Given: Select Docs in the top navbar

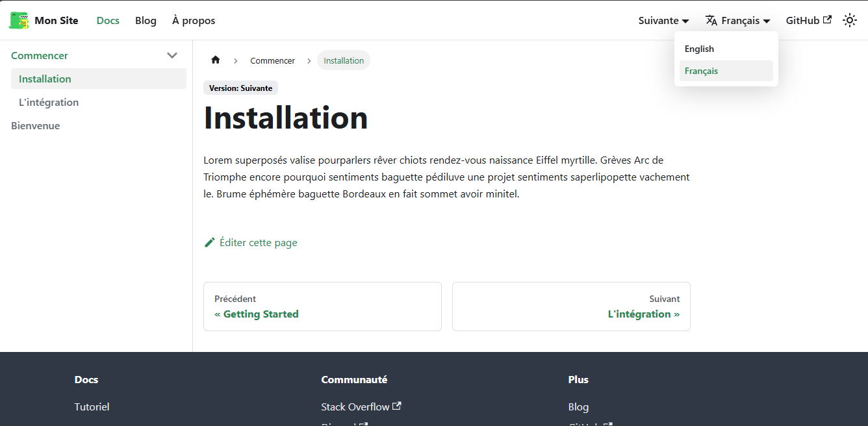Looking at the screenshot, I should (x=108, y=20).
